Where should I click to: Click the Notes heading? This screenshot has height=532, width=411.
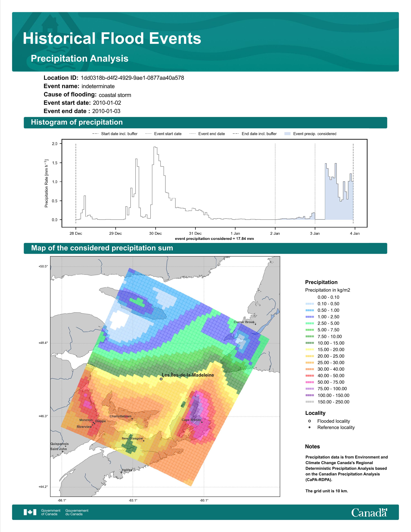pyautogui.click(x=312, y=447)
